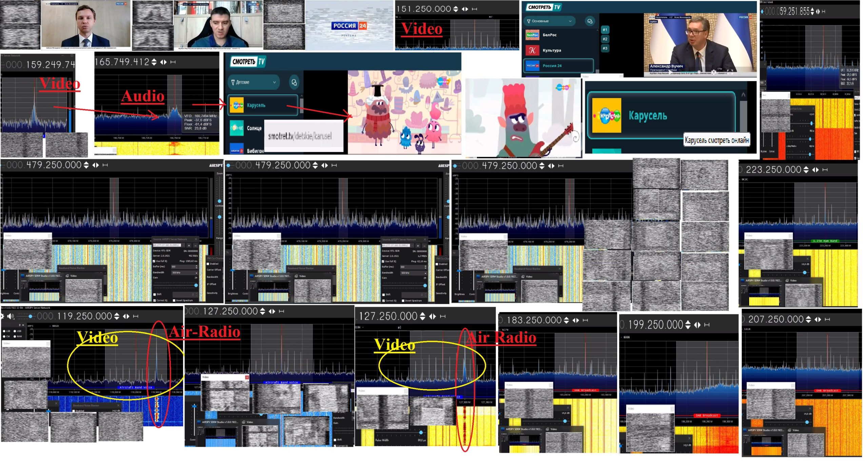The height and width of the screenshot is (461, 868).
Task: Click the step-size bar icon beside 223.250.000
Action: point(825,170)
